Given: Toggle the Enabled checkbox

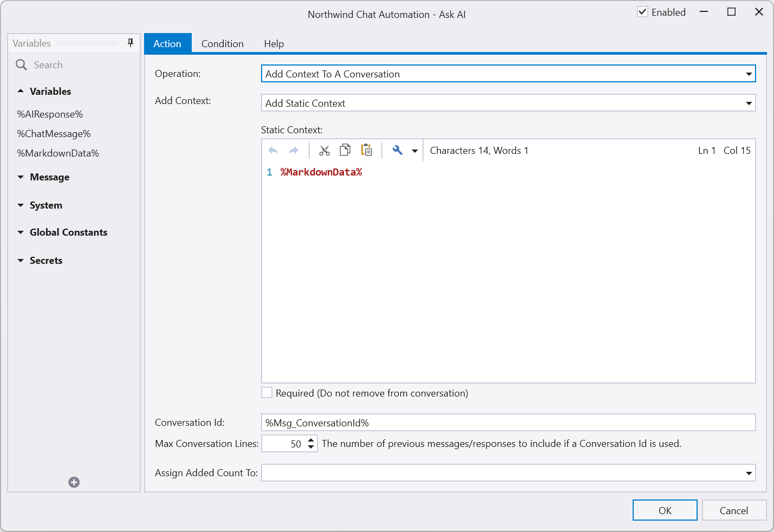Looking at the screenshot, I should click(642, 12).
